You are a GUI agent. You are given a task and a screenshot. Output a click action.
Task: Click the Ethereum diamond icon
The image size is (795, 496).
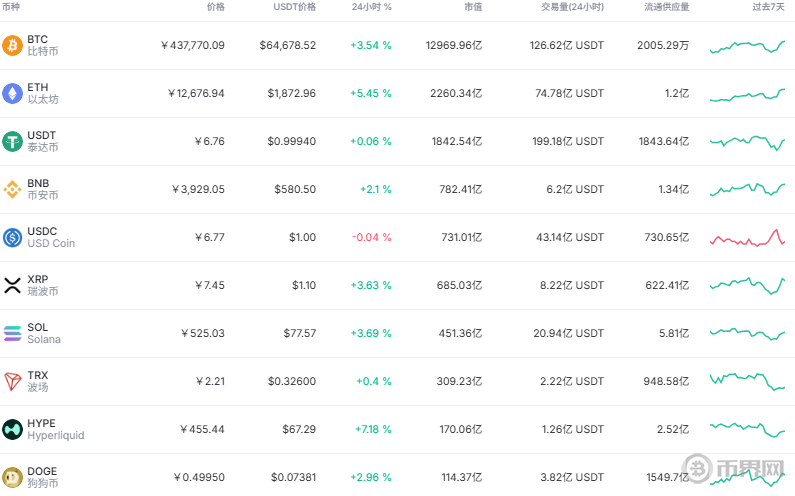tap(12, 93)
